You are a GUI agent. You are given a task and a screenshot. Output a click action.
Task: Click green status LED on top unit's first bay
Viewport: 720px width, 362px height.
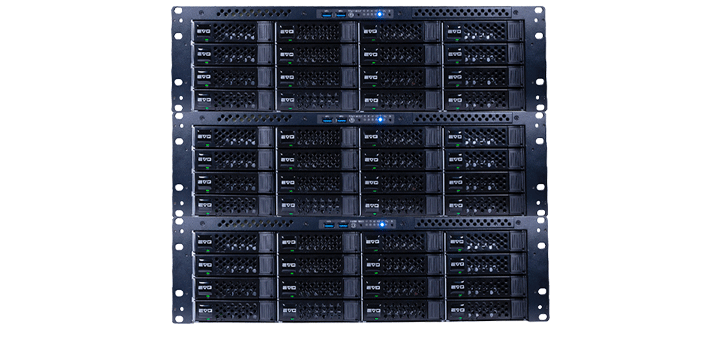207,40
